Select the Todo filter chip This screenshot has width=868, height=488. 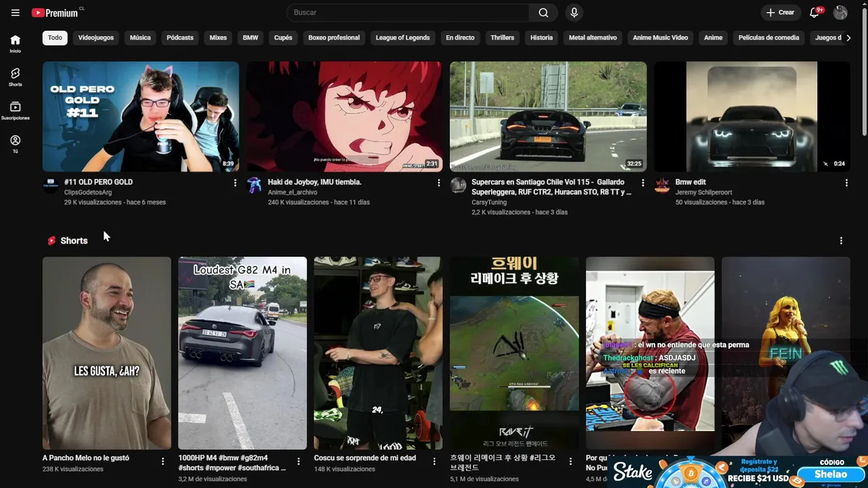coord(55,38)
